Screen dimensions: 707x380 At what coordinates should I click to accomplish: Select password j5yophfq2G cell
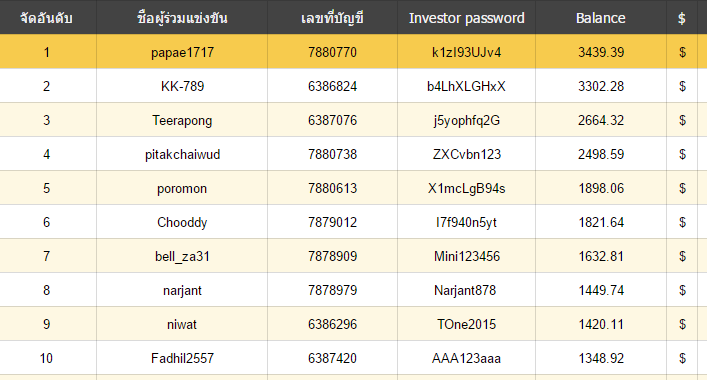coord(467,120)
